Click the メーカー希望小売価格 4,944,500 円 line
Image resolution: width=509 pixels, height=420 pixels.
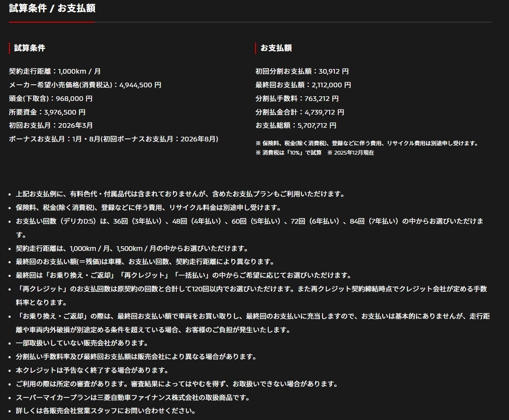85,85
